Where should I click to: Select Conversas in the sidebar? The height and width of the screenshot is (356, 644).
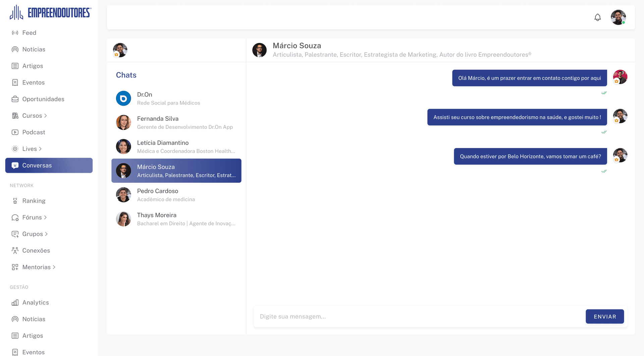click(x=49, y=165)
